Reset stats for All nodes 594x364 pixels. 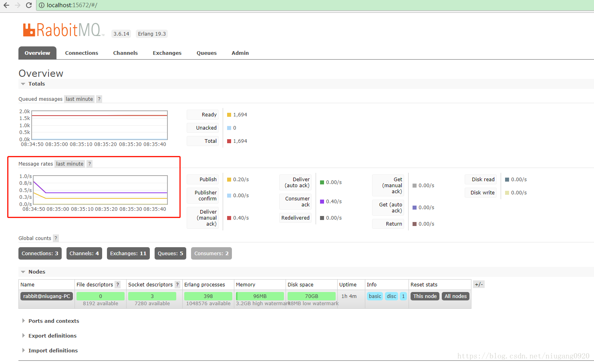point(455,296)
